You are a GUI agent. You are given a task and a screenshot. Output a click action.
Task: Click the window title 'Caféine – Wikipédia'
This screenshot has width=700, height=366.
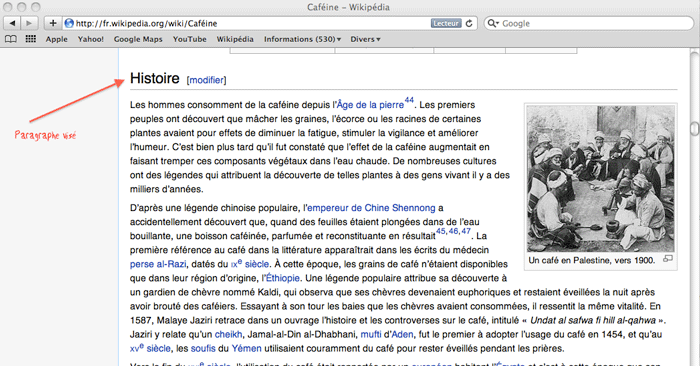click(348, 7)
